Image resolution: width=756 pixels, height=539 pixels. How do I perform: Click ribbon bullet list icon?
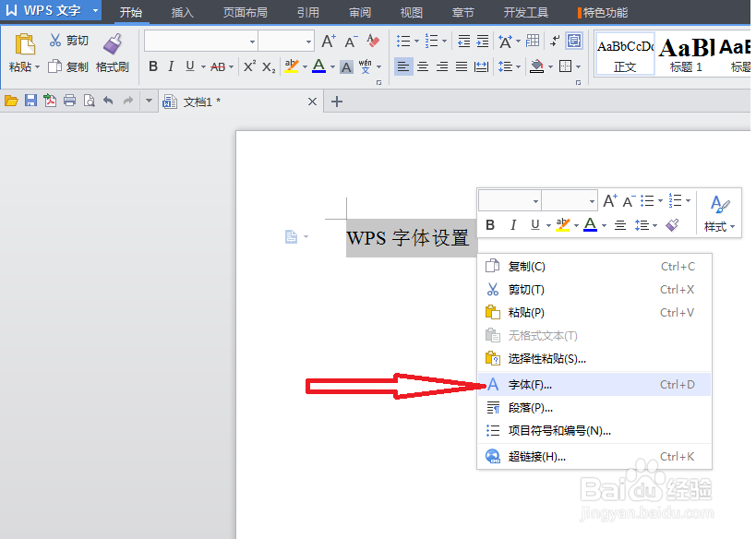pyautogui.click(x=403, y=41)
